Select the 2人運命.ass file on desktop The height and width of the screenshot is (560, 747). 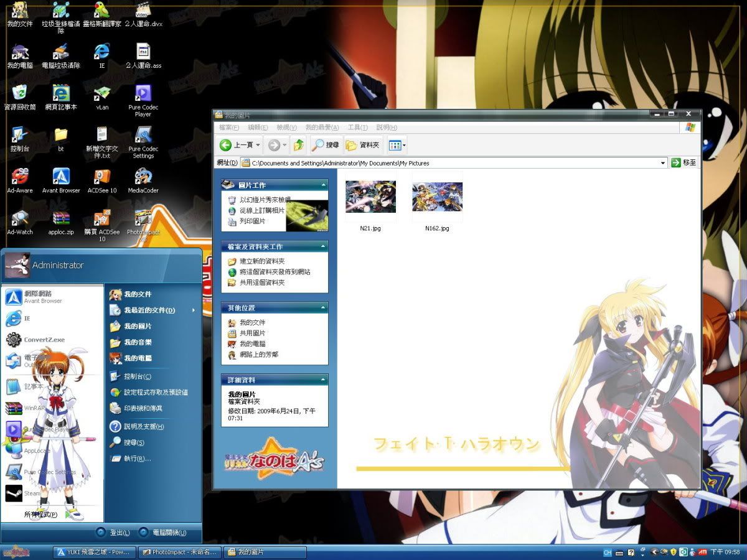143,56
